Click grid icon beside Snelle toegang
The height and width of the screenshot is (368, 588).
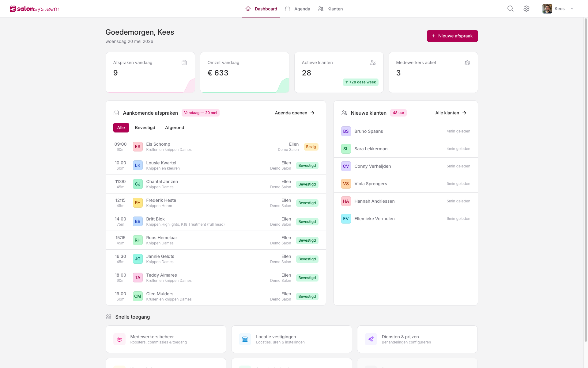(109, 317)
